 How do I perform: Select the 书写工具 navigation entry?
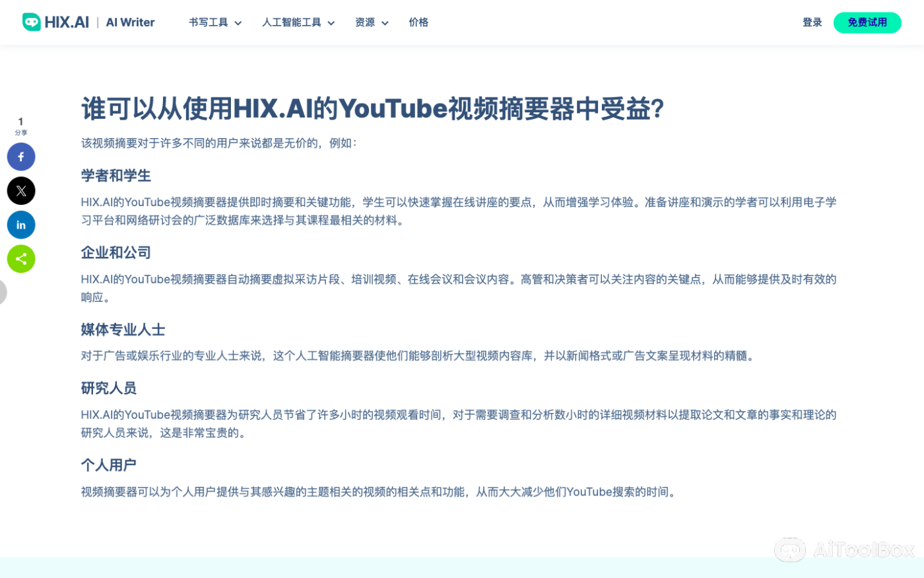click(x=208, y=22)
